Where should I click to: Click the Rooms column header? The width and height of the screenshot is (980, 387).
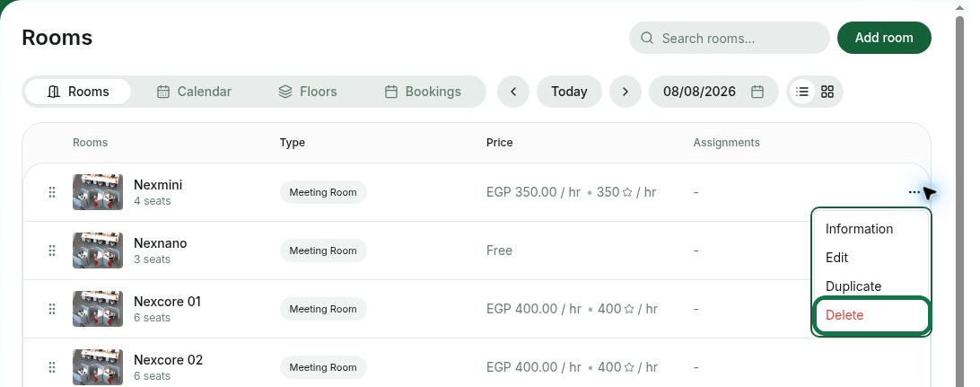tap(90, 143)
